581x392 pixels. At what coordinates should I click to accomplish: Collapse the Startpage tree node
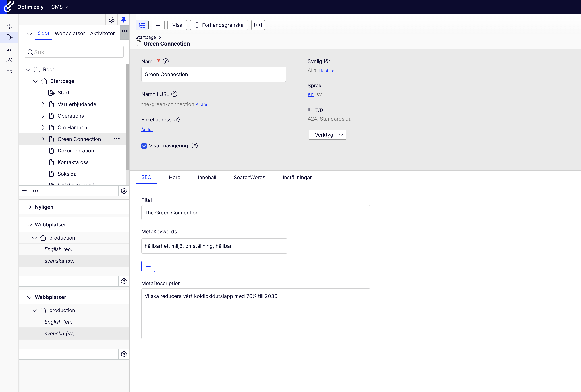[36, 81]
